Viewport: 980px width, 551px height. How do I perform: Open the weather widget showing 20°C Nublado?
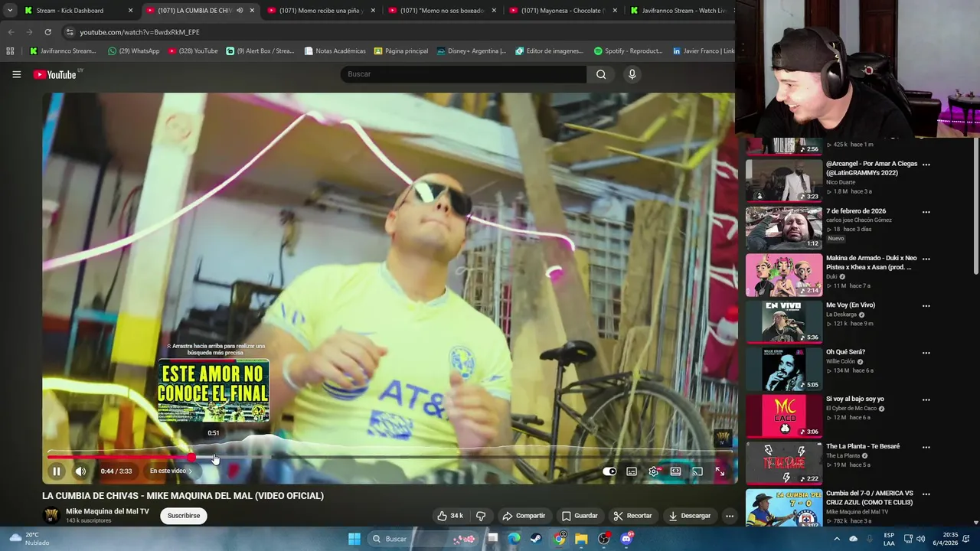tap(29, 539)
